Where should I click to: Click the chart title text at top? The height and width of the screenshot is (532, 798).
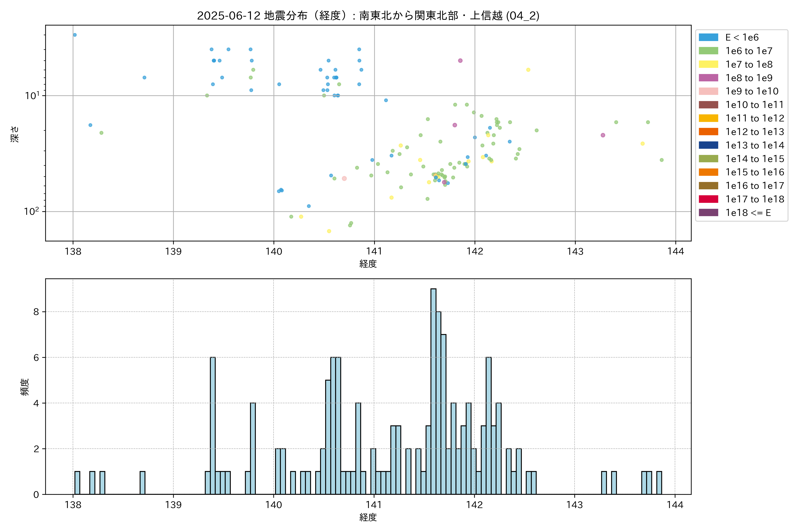368,16
